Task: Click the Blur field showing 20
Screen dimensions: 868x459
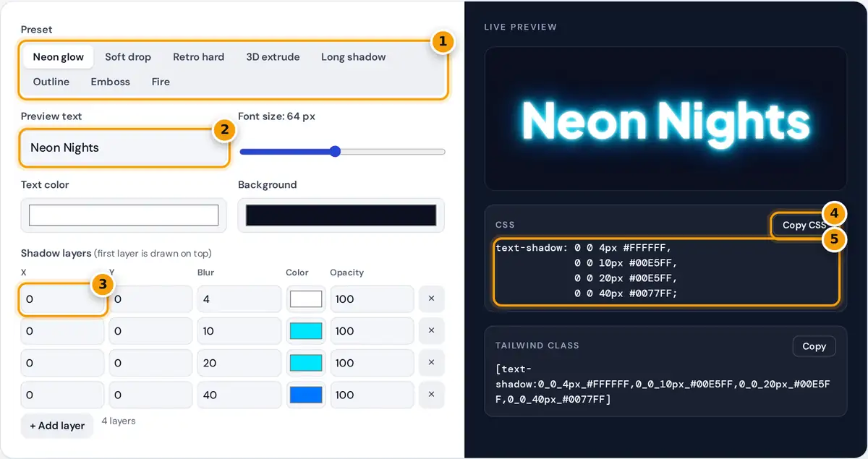Action: (239, 363)
